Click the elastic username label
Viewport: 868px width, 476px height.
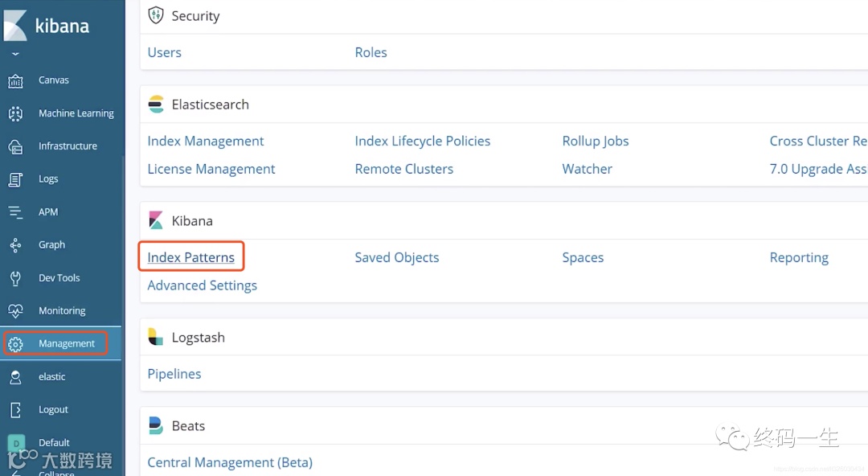(x=52, y=377)
